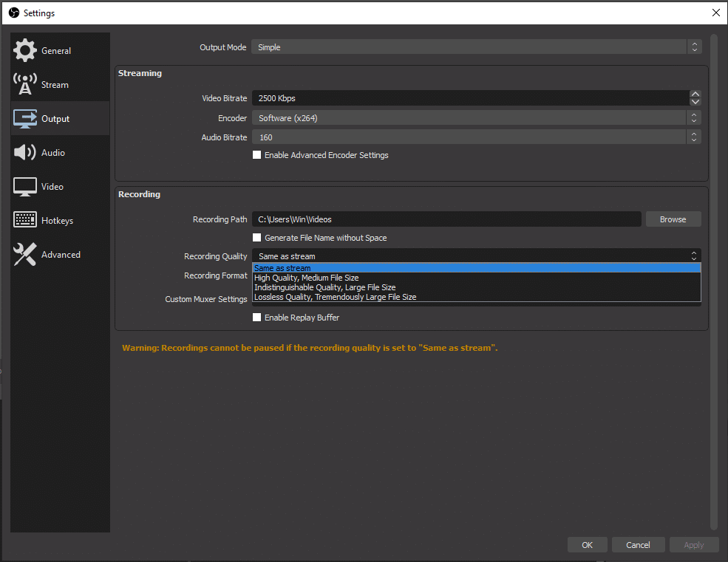Click the Advanced tools icon
Viewport: 728px width, 562px height.
tap(25, 254)
